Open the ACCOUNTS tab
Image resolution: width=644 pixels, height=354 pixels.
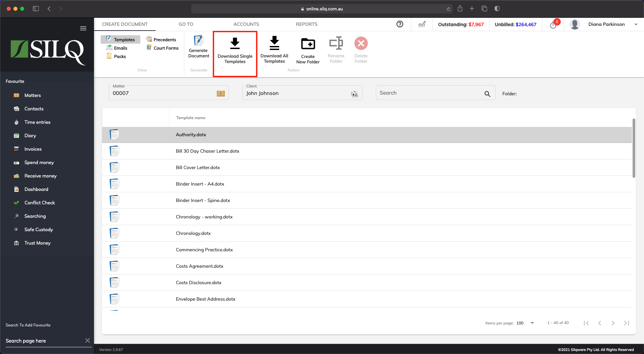point(246,24)
